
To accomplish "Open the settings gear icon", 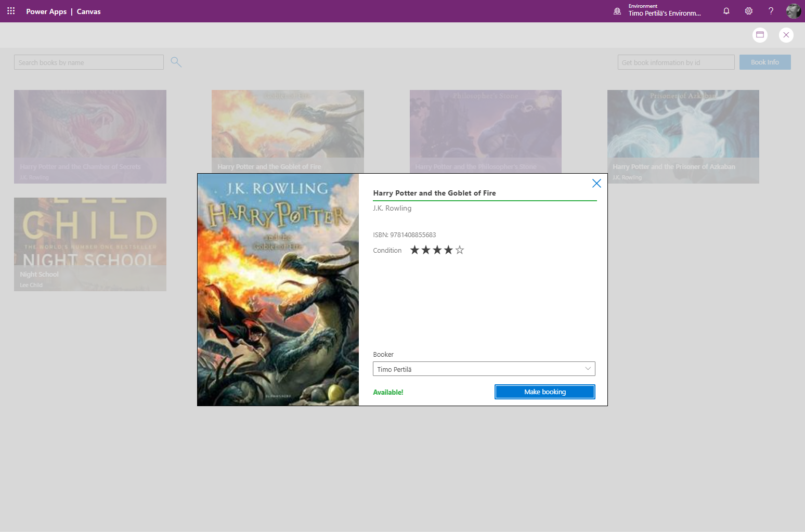I will point(749,11).
